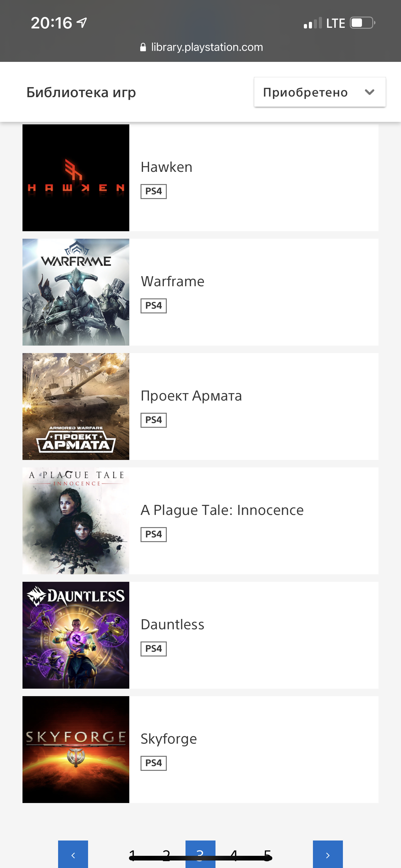Select Проект Армата cover image

(76, 407)
